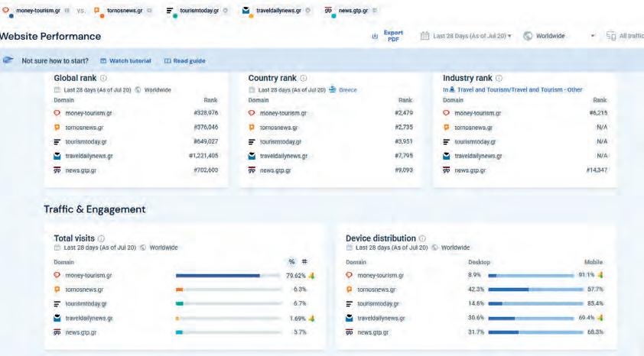Viewport: 644px width, 356px height.
Task: Click the #9,093 country rank value
Action: pos(404,170)
